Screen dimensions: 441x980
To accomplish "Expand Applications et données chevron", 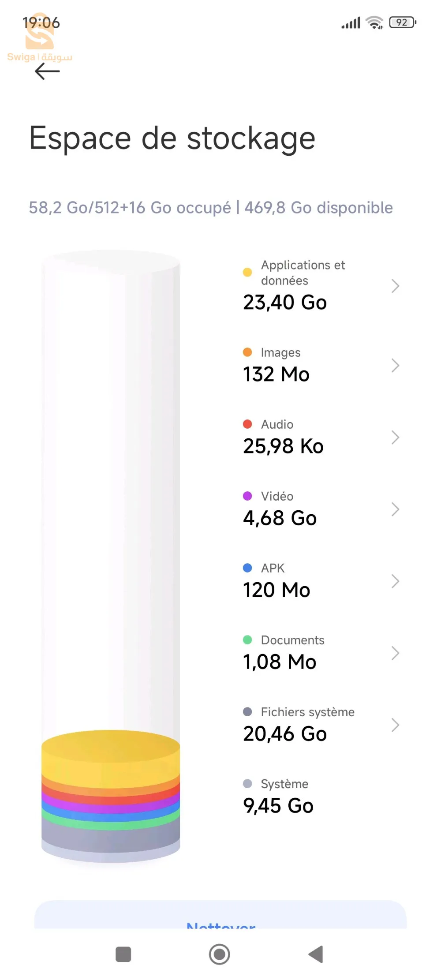I will [x=395, y=286].
